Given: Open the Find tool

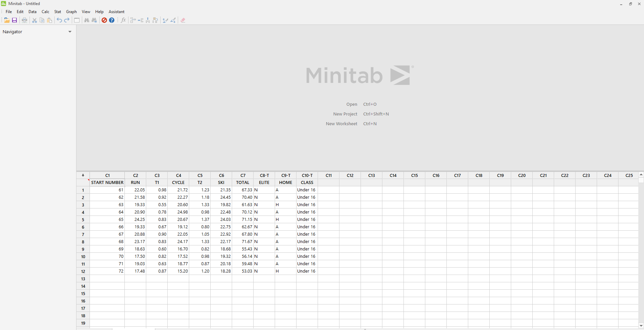Looking at the screenshot, I should tap(87, 20).
